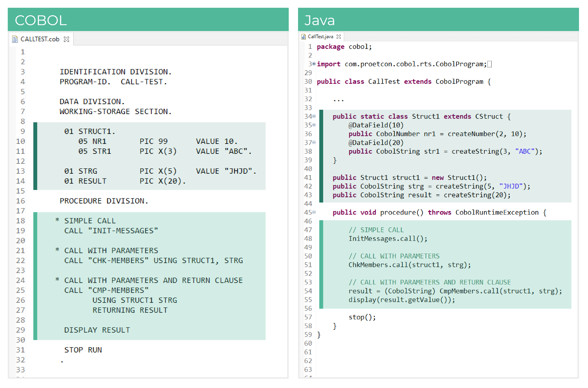The image size is (588, 388).
Task: Click the COBOL document icon on CALLTEST.cob tab
Action: click(15, 39)
